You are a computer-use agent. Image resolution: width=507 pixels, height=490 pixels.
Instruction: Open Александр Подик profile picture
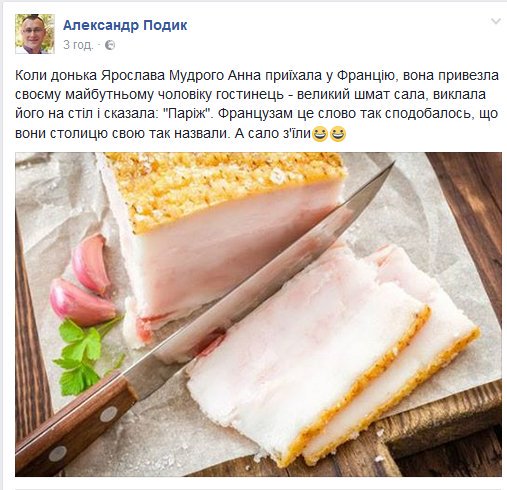tap(35, 34)
